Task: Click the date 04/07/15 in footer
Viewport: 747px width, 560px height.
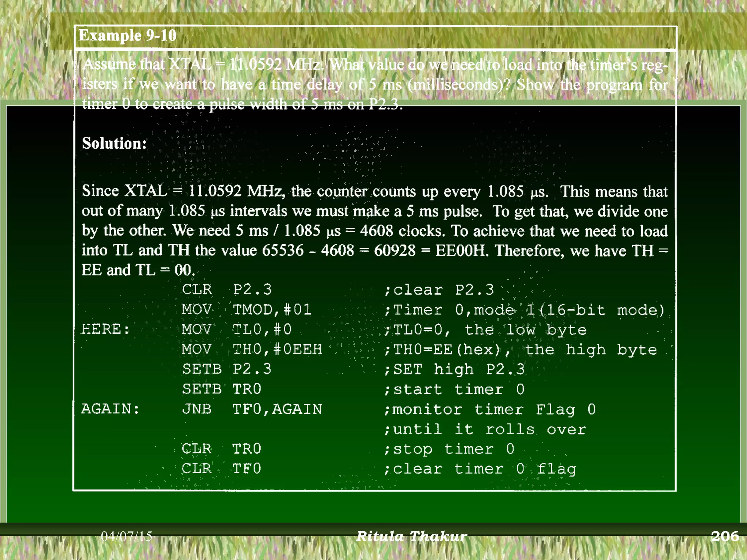Action: tap(127, 536)
